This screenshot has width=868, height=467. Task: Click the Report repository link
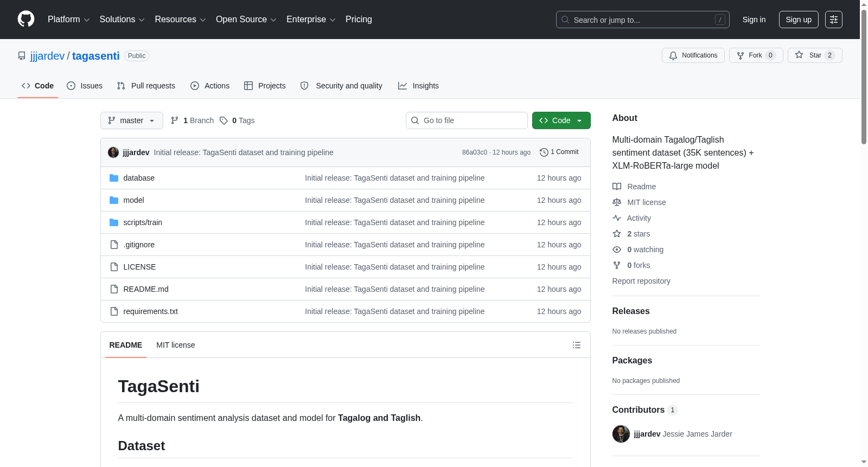coord(641,281)
